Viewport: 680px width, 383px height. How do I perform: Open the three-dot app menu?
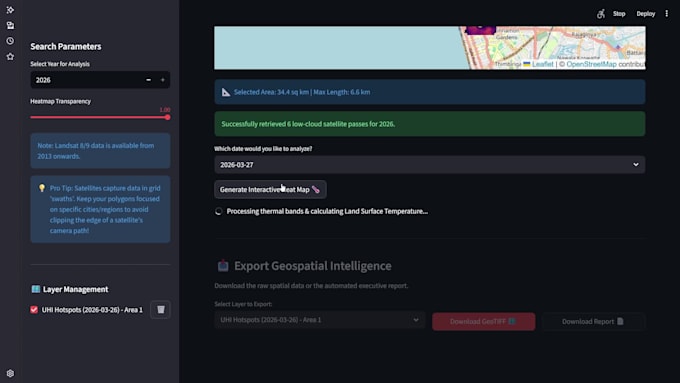[x=667, y=14]
